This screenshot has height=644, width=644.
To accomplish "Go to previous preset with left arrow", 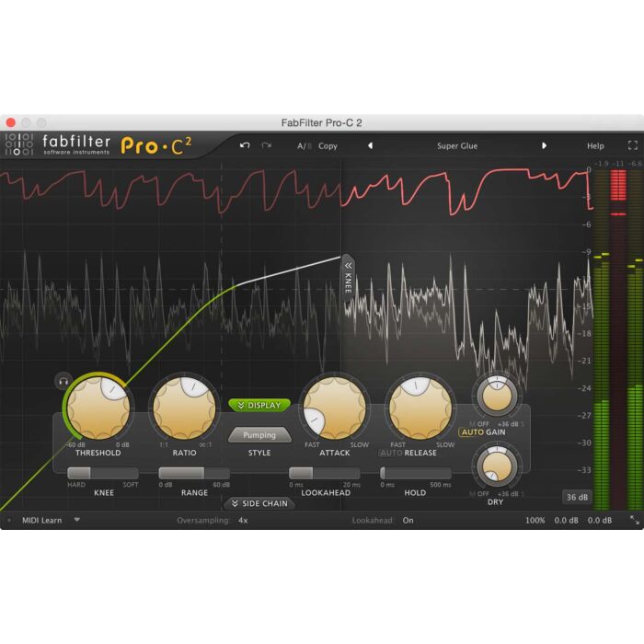I will tap(370, 145).
